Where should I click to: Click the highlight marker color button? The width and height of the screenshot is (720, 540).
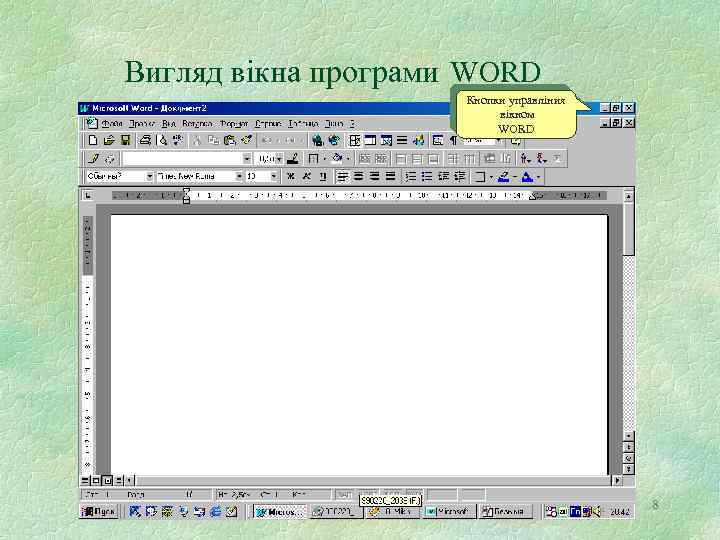point(504,176)
